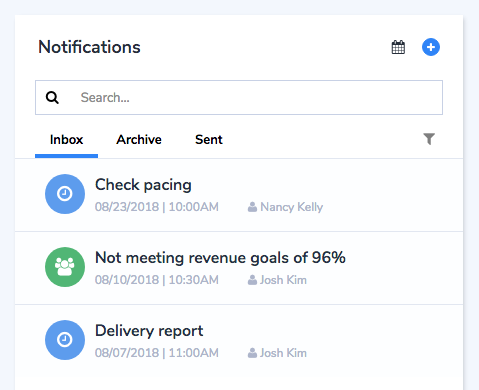Click date 08/07/2018 | 11:00AM
The image size is (479, 390).
(157, 353)
